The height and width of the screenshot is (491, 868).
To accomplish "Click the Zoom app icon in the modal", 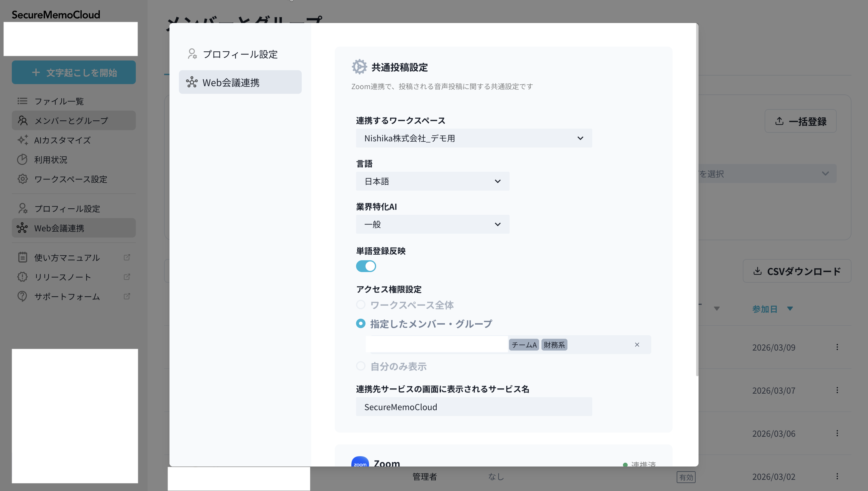I will (x=360, y=463).
